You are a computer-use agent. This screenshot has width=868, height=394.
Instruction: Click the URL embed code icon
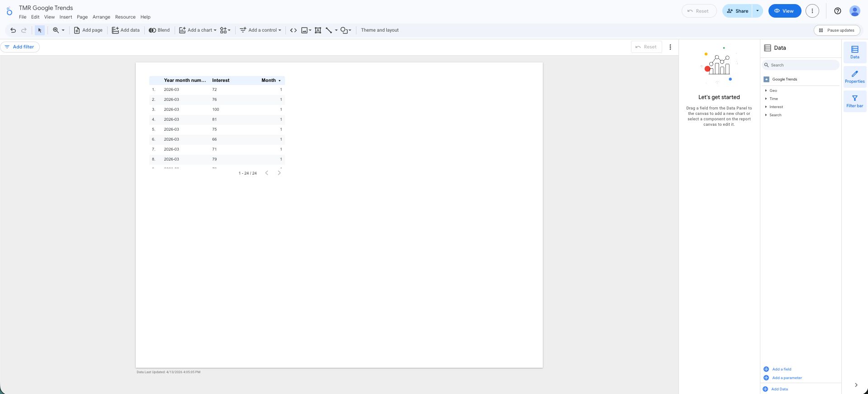pyautogui.click(x=293, y=30)
